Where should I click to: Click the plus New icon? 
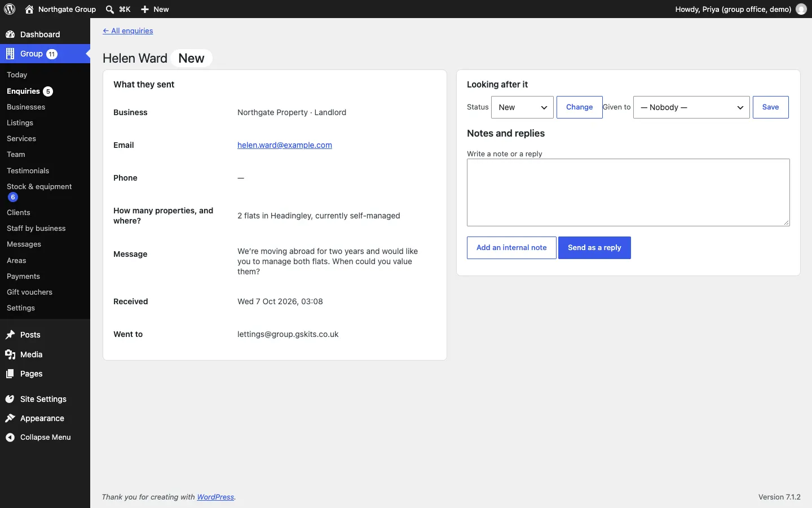click(145, 9)
